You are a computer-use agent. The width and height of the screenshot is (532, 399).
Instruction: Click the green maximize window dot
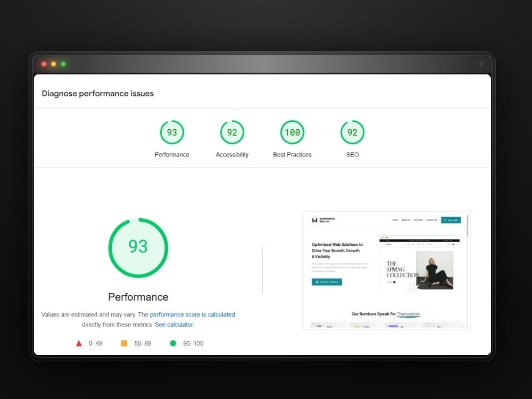pyautogui.click(x=63, y=64)
